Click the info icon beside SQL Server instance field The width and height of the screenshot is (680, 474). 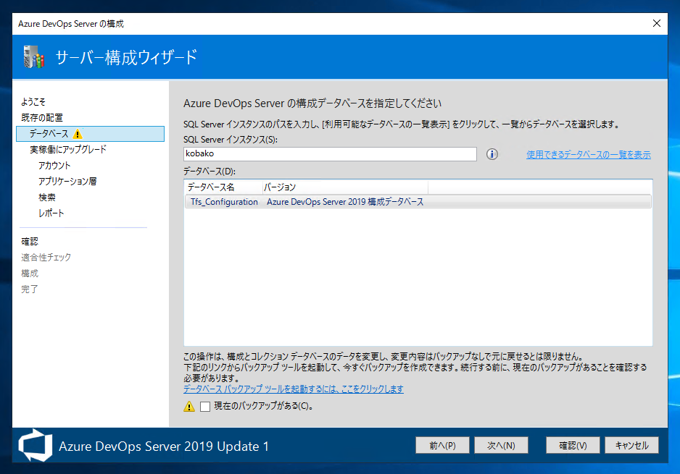492,154
